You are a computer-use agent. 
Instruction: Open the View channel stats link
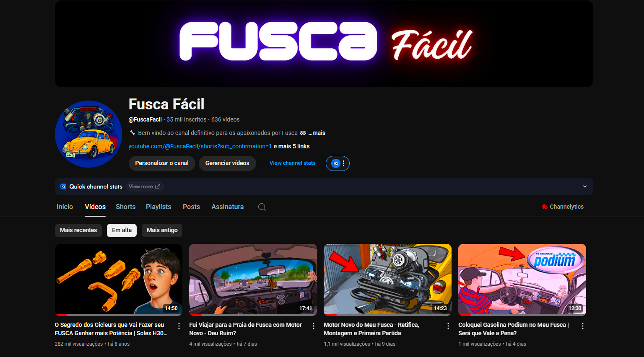pos(292,163)
